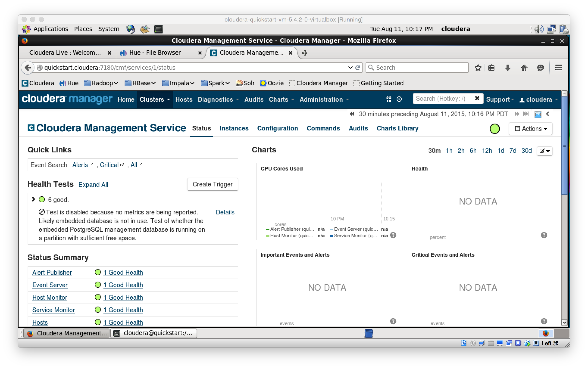
Task: Open Firefox downloads arrow icon
Action: 508,68
